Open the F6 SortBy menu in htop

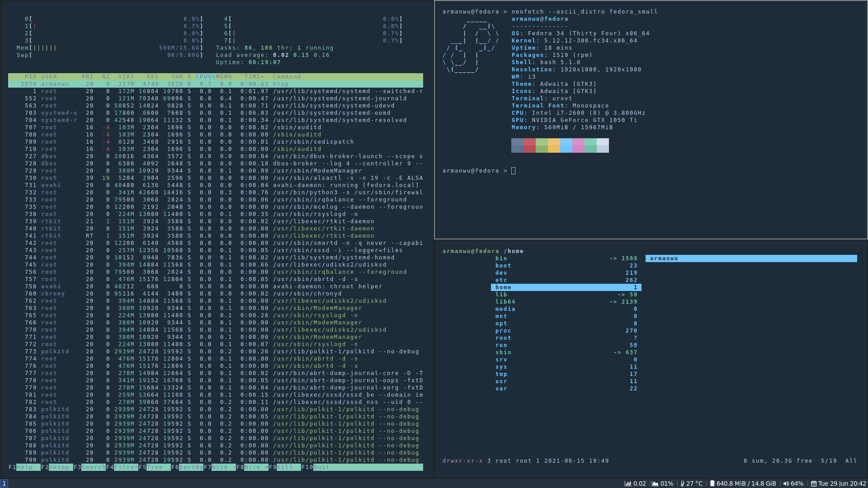tap(187, 467)
